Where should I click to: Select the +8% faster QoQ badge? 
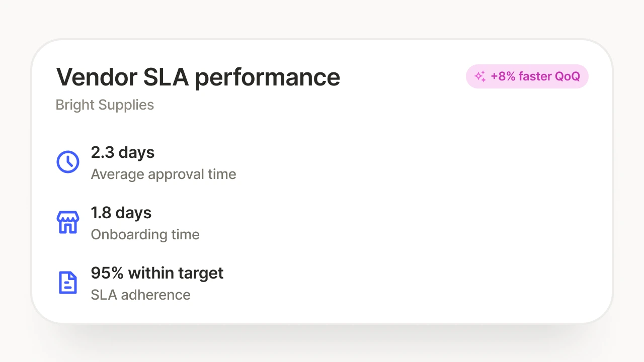527,76
